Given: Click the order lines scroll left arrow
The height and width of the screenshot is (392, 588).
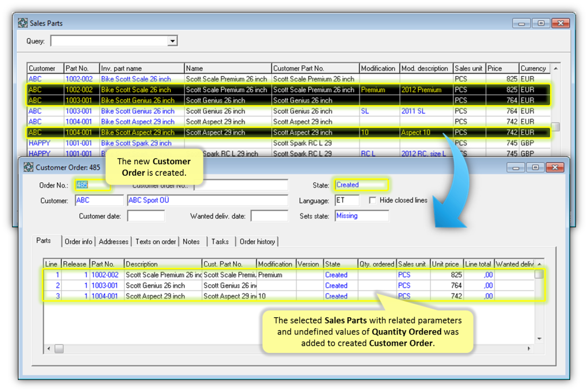Looking at the screenshot, I should (x=49, y=349).
